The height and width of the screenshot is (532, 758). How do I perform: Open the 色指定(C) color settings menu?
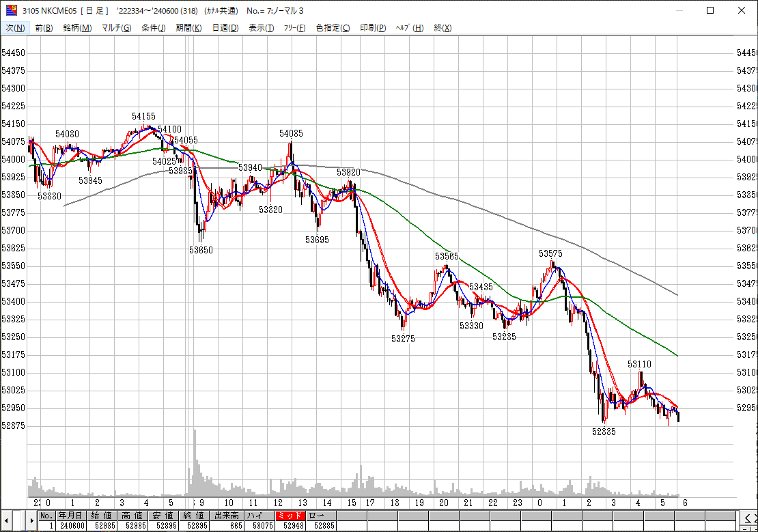[x=333, y=28]
